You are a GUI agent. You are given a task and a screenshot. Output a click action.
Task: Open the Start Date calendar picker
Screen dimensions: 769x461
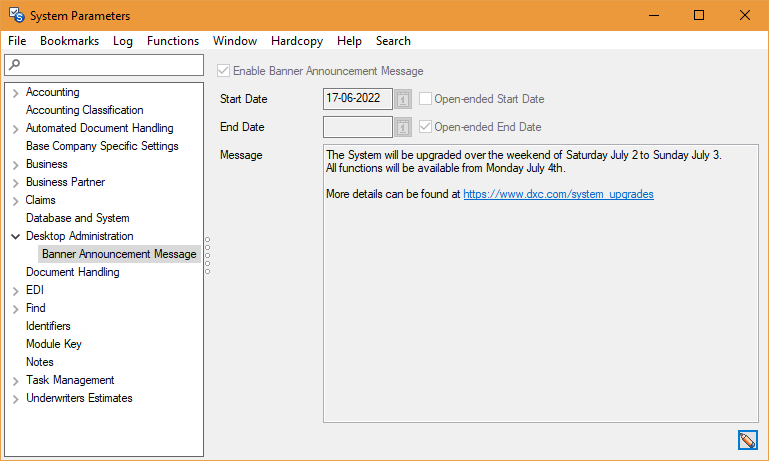tap(402, 100)
